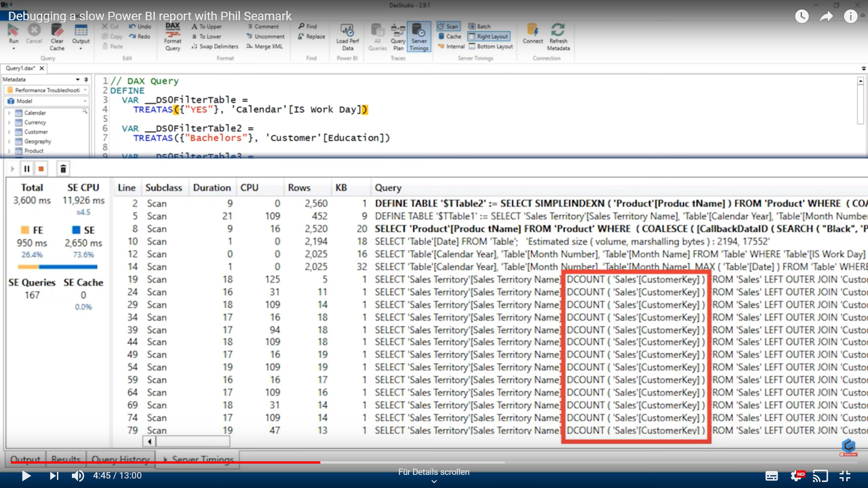
Task: Select Right Layout for timings
Action: pos(489,37)
